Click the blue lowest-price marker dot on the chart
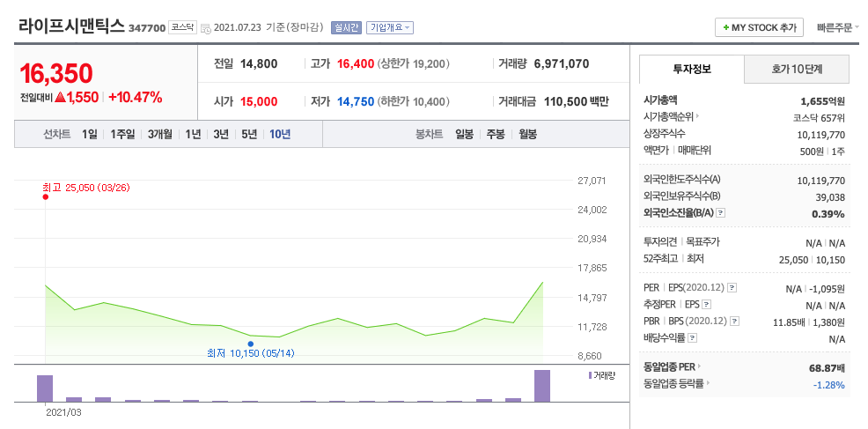Image resolution: width=868 pixels, height=429 pixels. point(251,344)
